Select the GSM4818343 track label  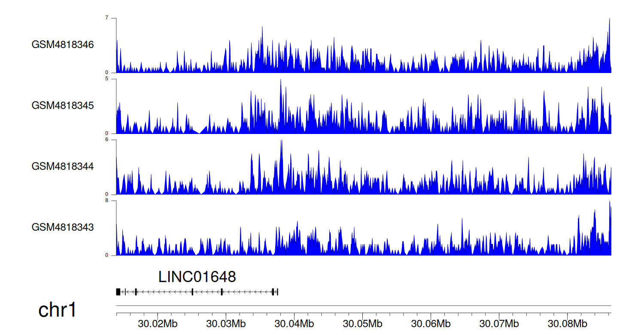pos(63,227)
